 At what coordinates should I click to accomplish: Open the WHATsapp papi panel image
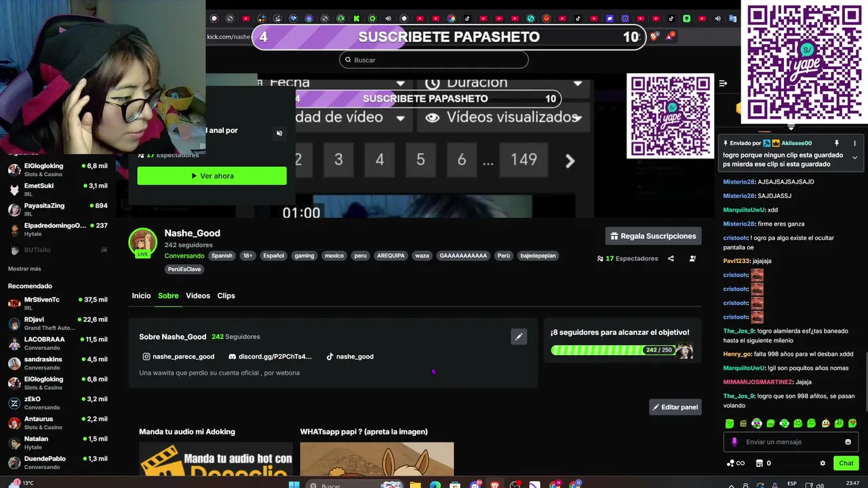point(377,460)
